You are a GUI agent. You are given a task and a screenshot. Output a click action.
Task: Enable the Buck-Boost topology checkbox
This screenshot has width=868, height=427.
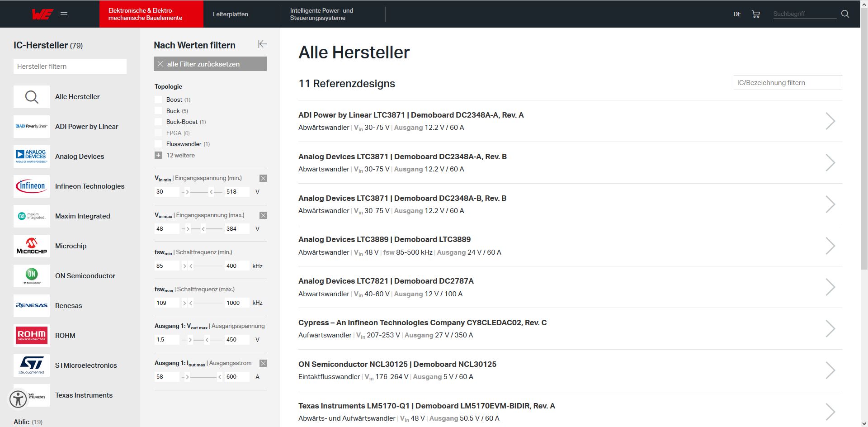[158, 122]
